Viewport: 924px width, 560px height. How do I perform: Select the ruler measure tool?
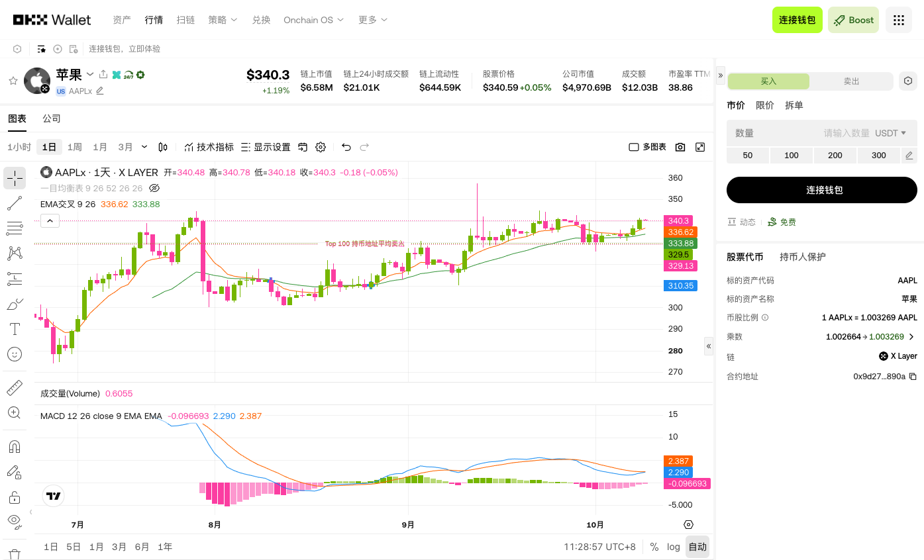(15, 387)
